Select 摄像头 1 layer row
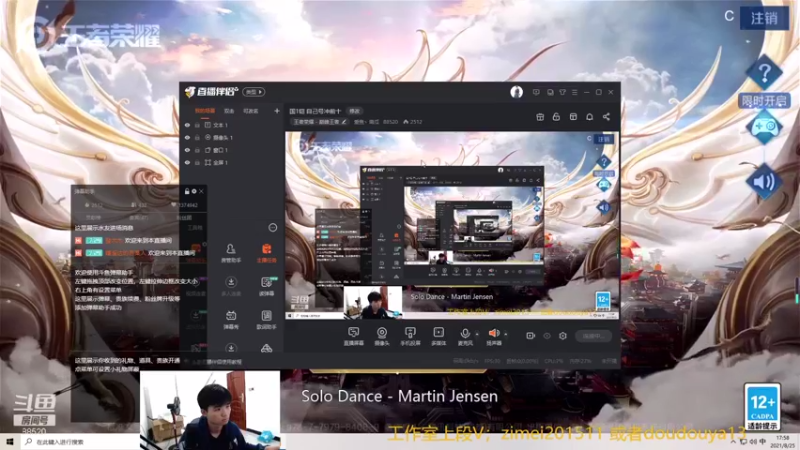This screenshot has height=450, width=800. [232, 138]
